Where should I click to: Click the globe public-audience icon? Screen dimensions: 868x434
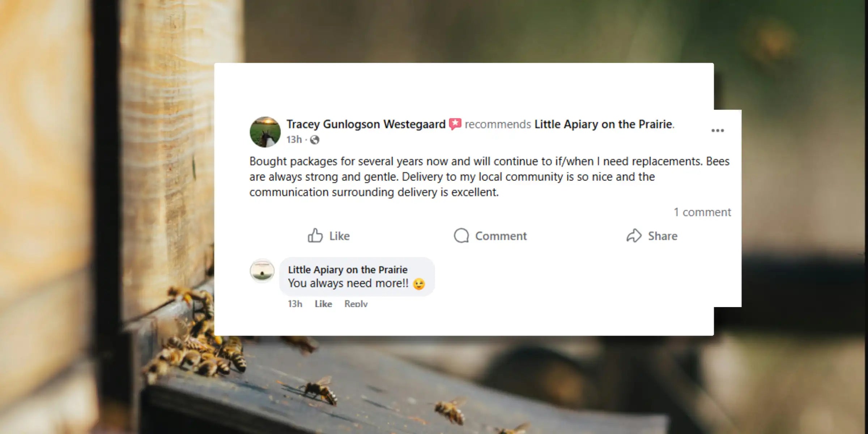point(315,140)
